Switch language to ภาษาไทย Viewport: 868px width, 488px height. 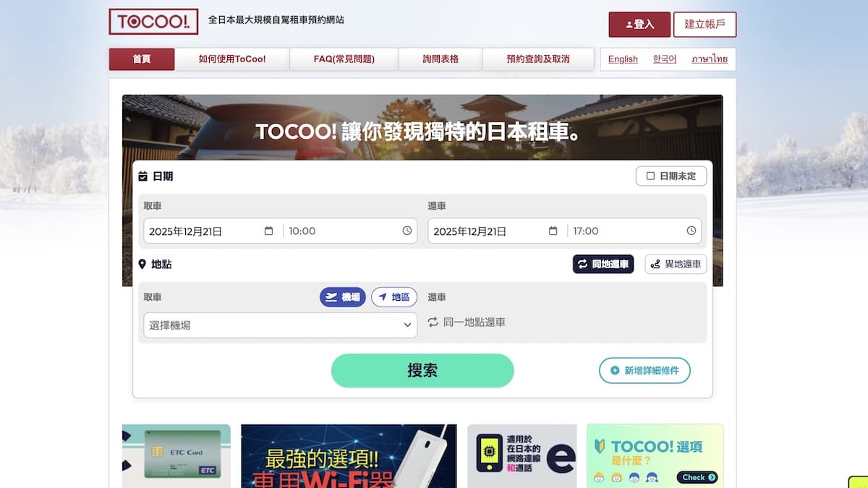(x=710, y=59)
